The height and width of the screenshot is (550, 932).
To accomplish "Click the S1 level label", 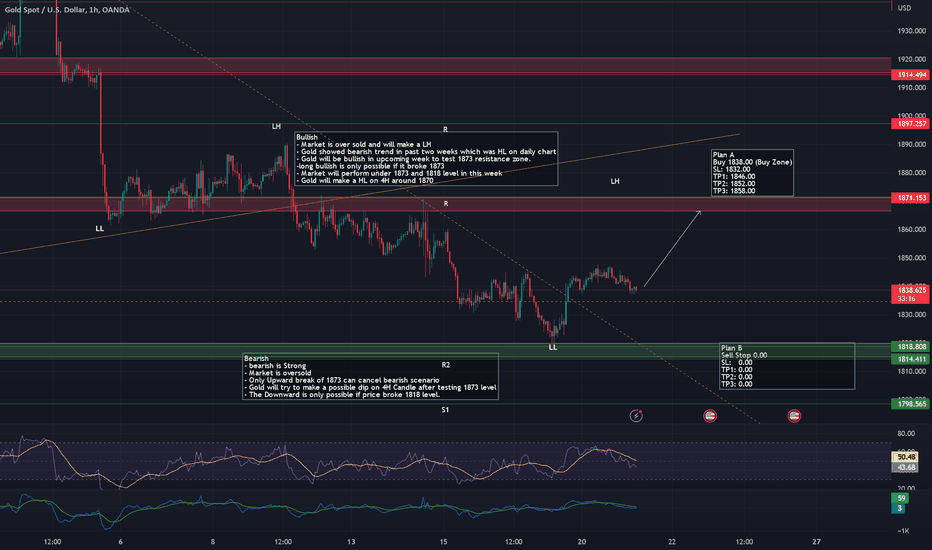I will click(445, 410).
